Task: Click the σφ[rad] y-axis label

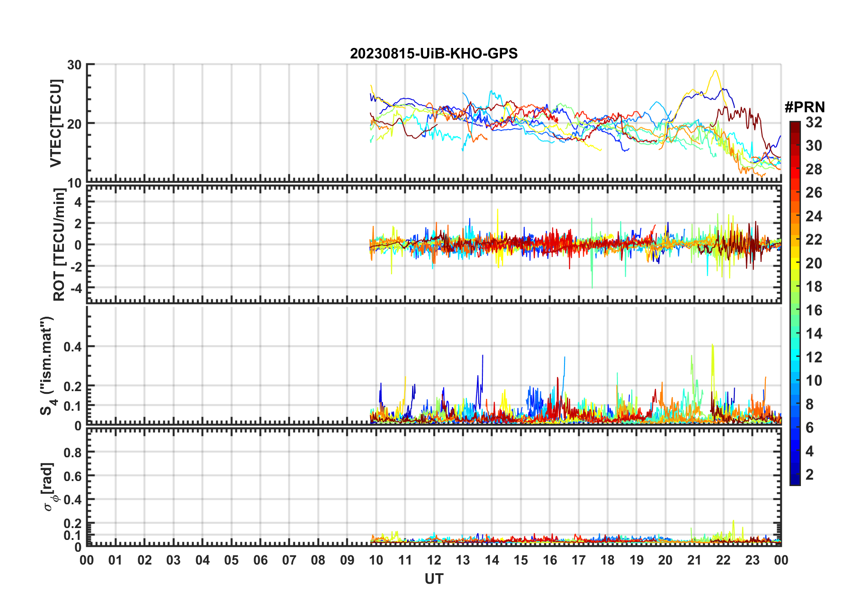Action: coord(49,487)
